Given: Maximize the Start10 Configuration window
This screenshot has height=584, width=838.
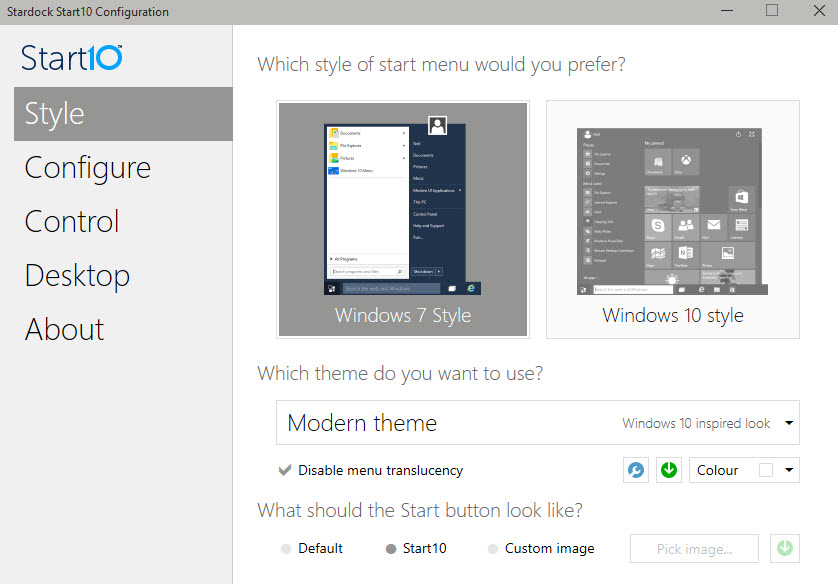Looking at the screenshot, I should tap(772, 11).
